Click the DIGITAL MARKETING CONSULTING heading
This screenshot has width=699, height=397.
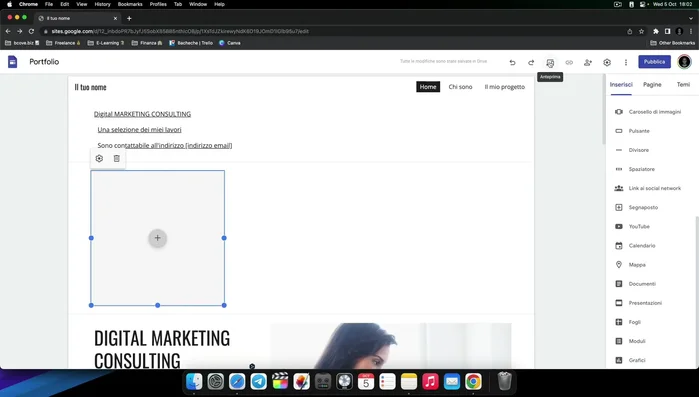[x=162, y=349]
